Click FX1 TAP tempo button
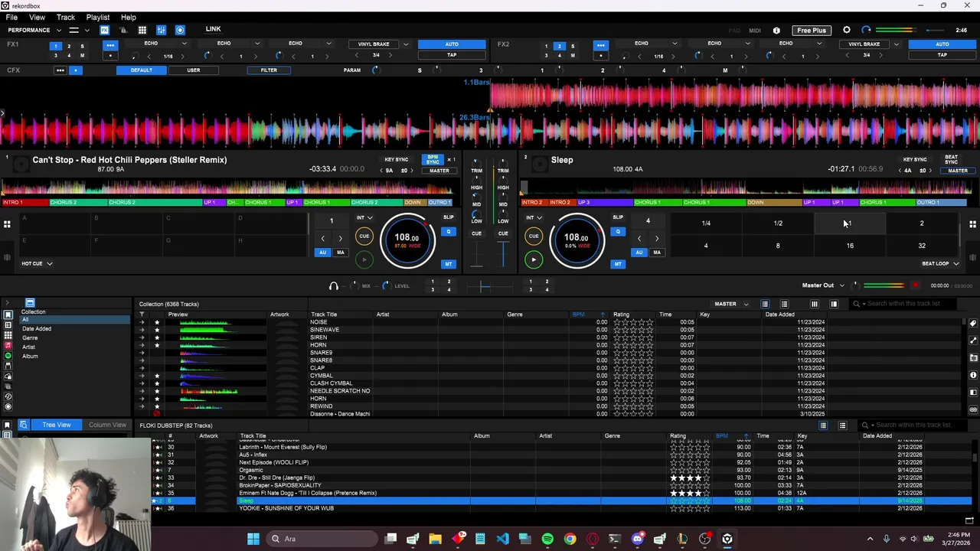Viewport: 980px width, 551px height. pos(452,55)
